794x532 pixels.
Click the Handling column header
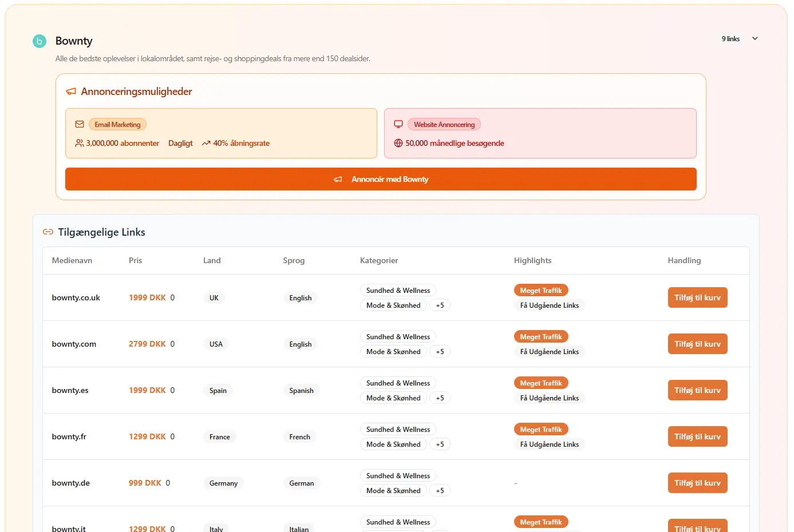click(x=684, y=260)
